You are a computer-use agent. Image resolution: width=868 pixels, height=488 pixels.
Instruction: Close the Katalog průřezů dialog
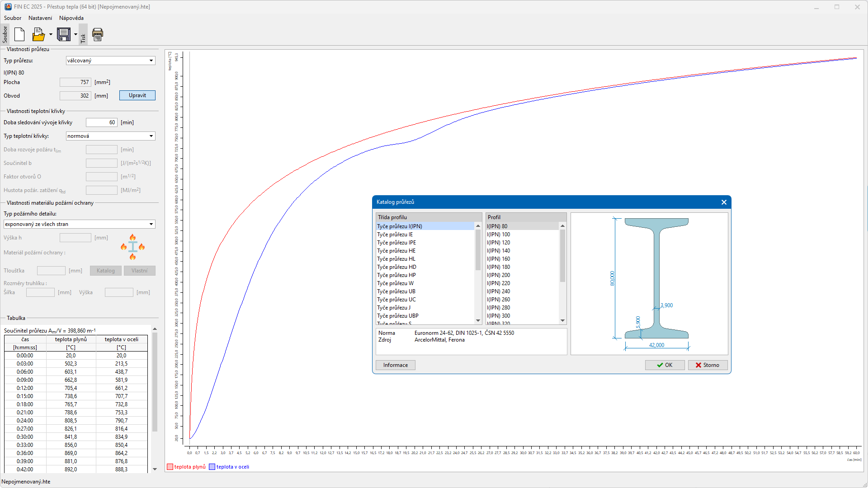724,202
